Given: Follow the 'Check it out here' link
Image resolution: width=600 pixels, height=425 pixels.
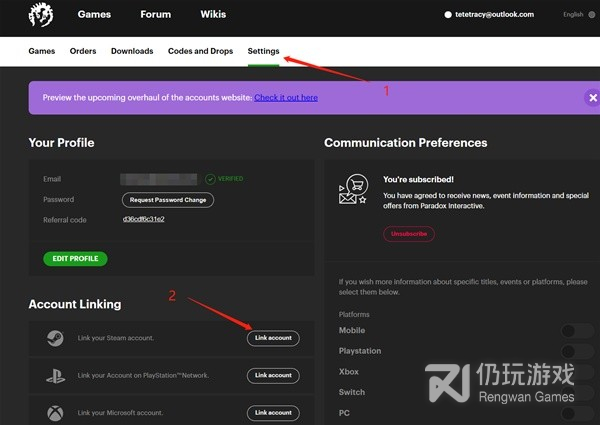Looking at the screenshot, I should click(286, 98).
